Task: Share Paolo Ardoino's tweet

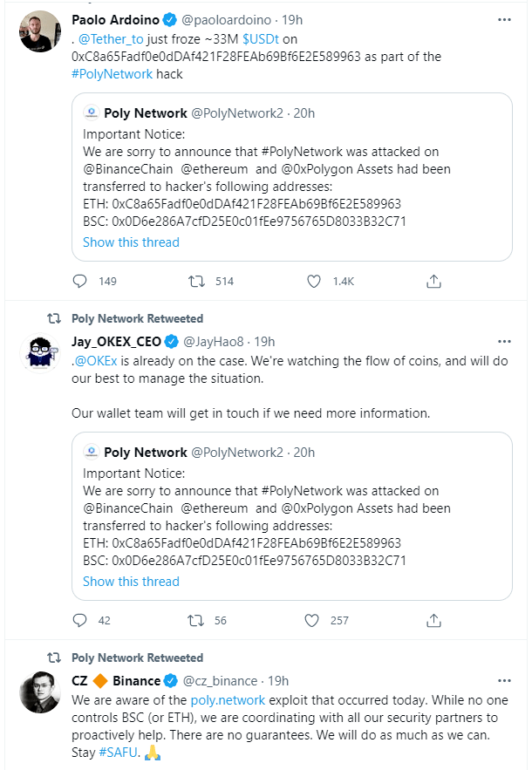Action: point(433,282)
